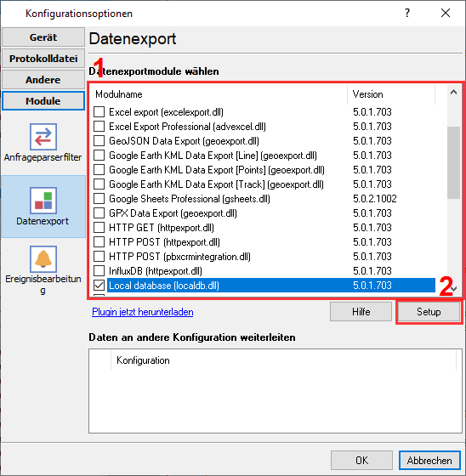Check the GPX Data Export checkbox

coord(99,213)
